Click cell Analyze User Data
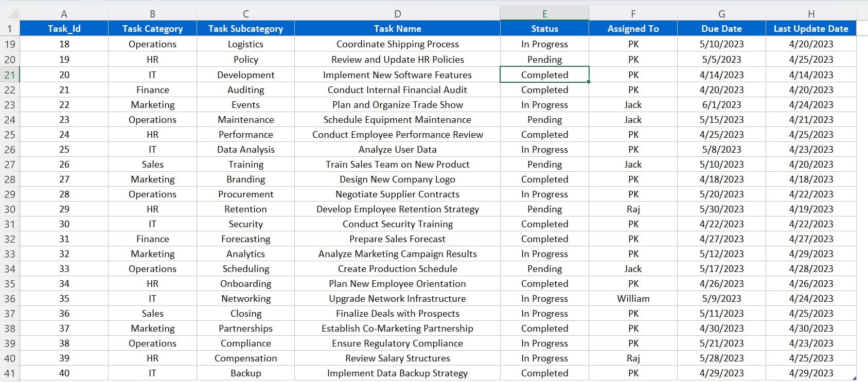This screenshot has width=868, height=382. click(397, 150)
